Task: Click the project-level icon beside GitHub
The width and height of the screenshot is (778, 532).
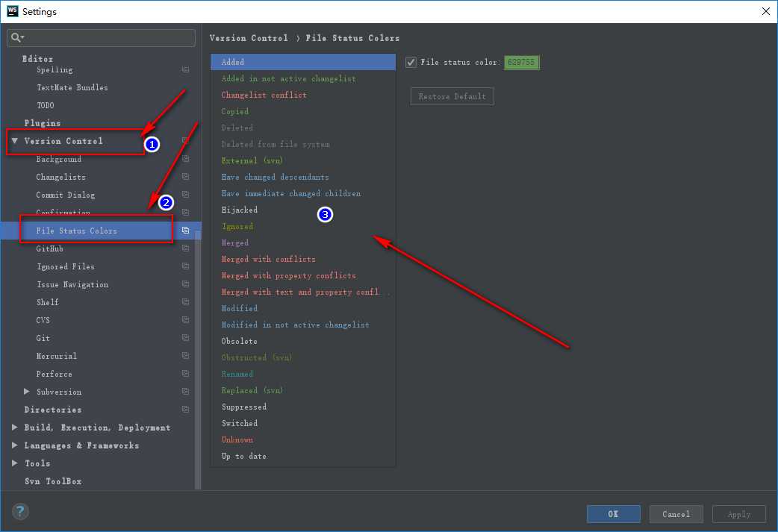Action: 186,248
